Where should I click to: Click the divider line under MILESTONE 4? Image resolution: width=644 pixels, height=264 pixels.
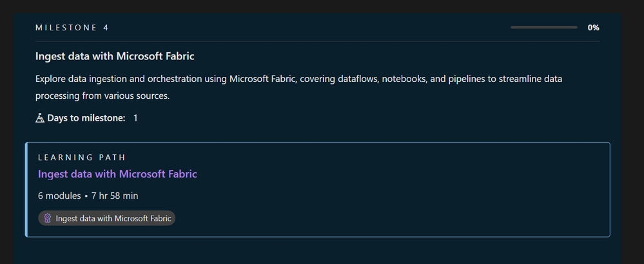[x=317, y=41]
